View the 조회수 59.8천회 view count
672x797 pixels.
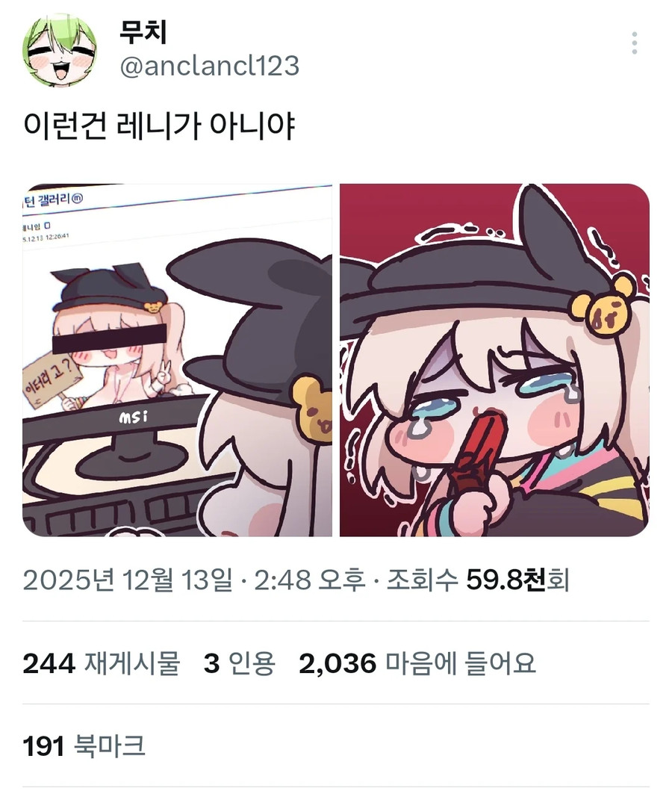click(478, 580)
